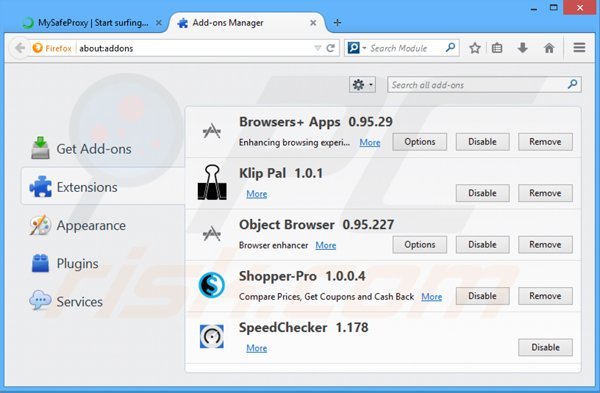Disable the SpeedChecker extension
The image size is (600, 393).
coord(545,347)
